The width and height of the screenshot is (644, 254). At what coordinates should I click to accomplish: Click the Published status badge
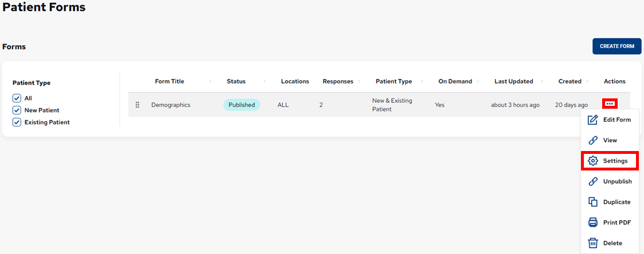[241, 105]
